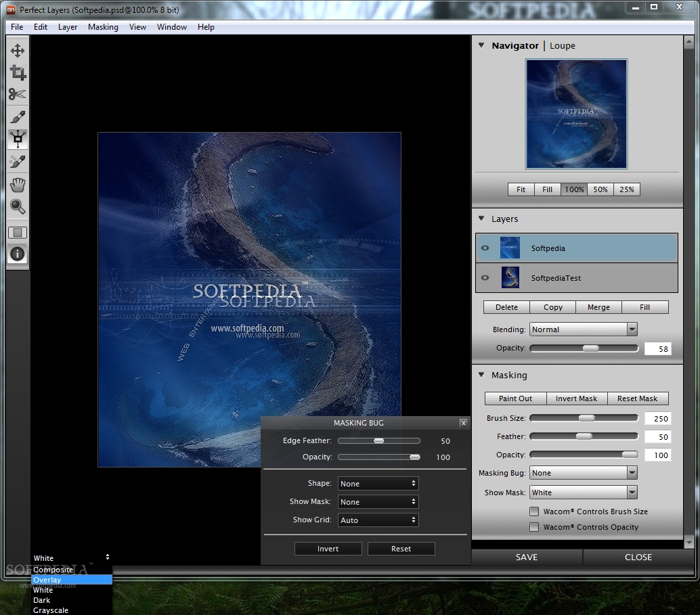Open the Show Mask dropdown set to None
The image size is (700, 615).
coord(378,501)
